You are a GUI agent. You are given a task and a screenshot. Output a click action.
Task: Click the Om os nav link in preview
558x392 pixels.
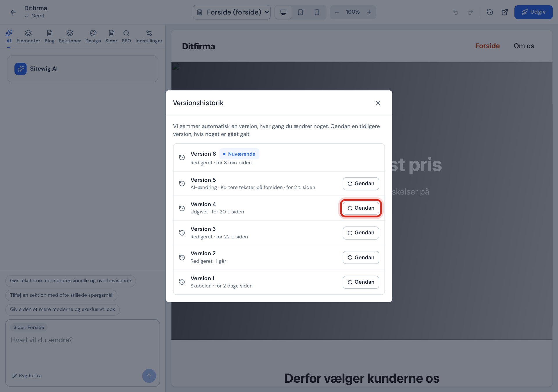click(x=524, y=46)
